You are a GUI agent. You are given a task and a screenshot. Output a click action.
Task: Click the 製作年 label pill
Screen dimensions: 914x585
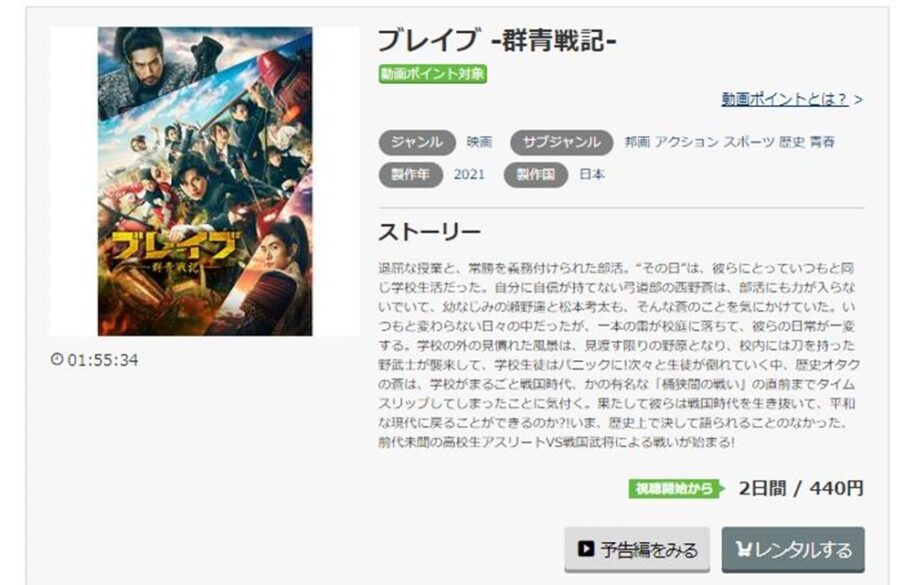click(x=410, y=175)
